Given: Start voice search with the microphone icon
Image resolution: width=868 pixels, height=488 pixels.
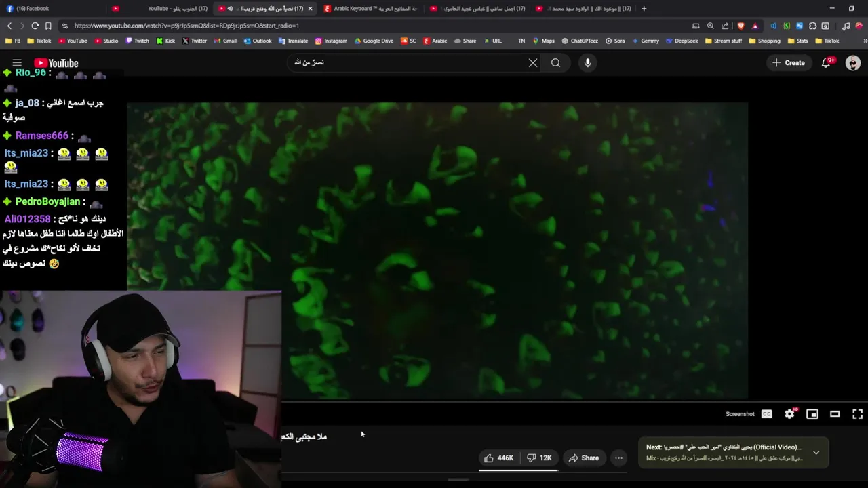Looking at the screenshot, I should click(587, 63).
